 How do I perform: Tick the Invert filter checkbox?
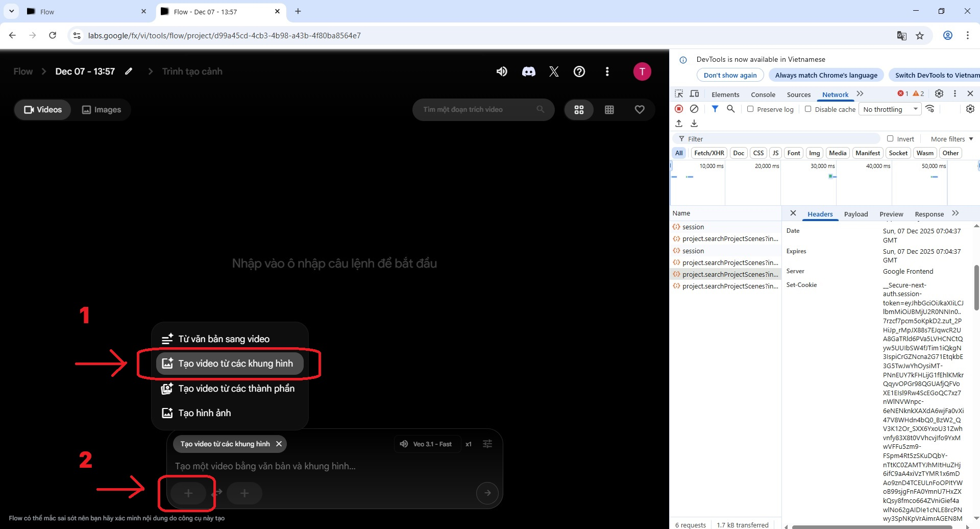[x=890, y=138]
